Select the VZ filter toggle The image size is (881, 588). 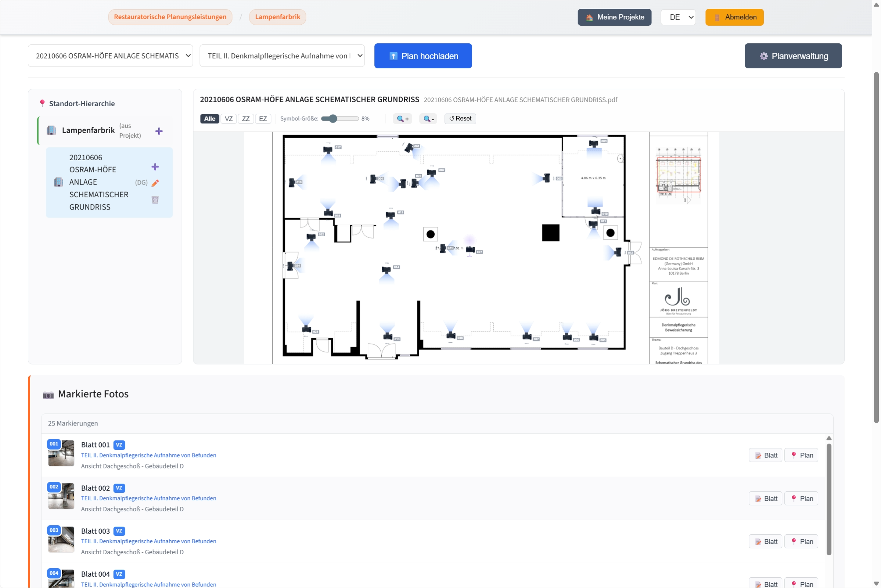(x=228, y=118)
